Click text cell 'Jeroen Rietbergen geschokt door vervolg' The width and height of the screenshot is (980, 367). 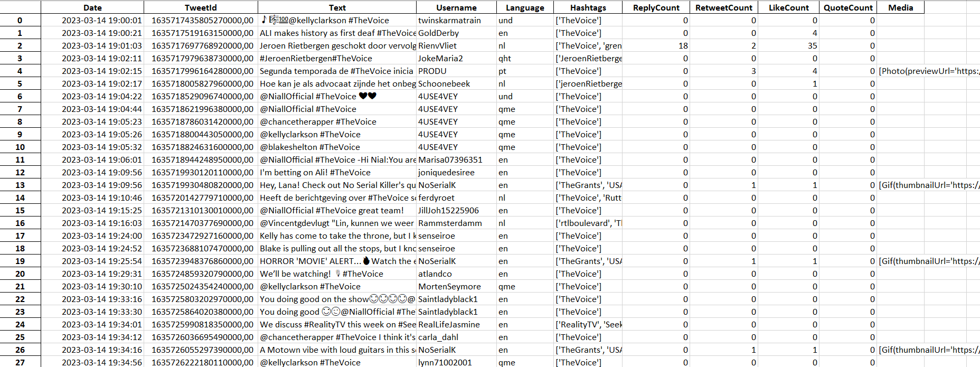click(337, 45)
